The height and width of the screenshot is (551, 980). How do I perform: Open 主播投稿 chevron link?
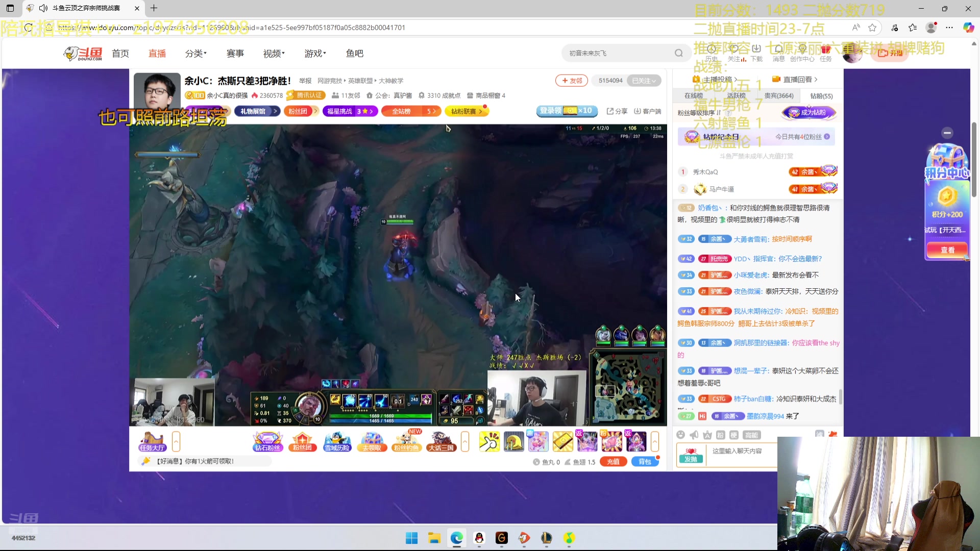point(715,79)
